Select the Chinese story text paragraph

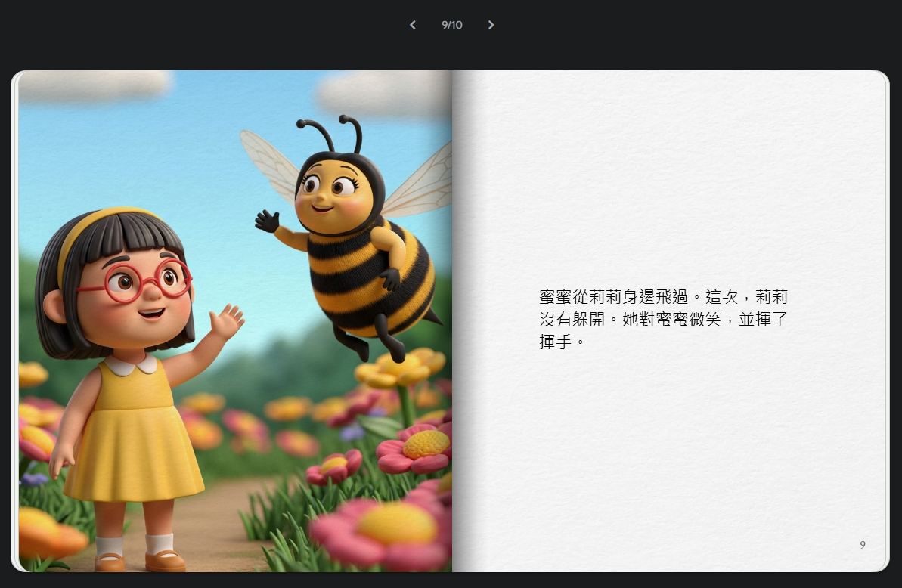coord(663,318)
